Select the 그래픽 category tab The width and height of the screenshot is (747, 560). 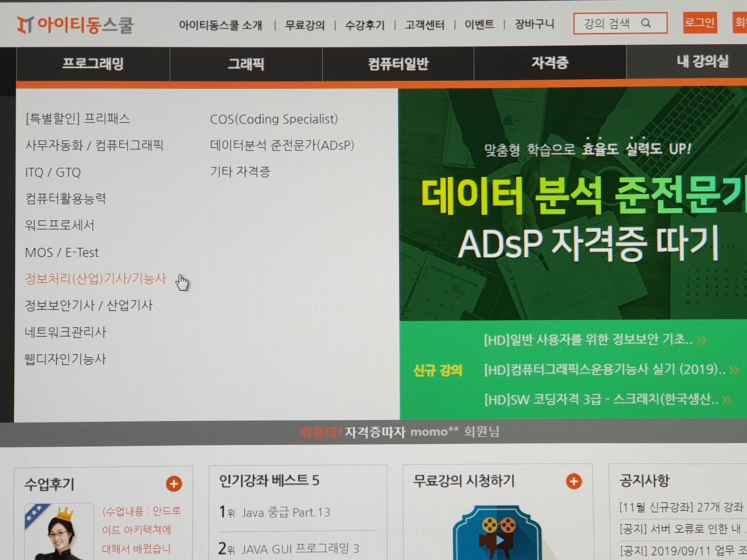(246, 64)
